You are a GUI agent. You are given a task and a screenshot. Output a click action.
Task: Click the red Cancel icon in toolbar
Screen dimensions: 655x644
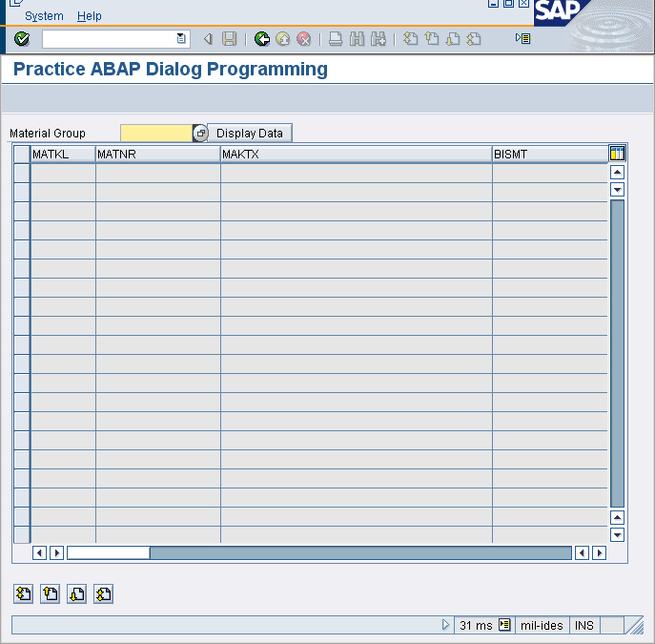point(304,39)
